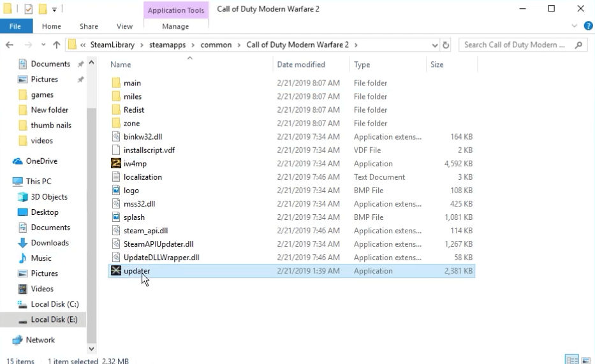595x364 pixels.
Task: Click the search magnifier icon
Action: (578, 45)
